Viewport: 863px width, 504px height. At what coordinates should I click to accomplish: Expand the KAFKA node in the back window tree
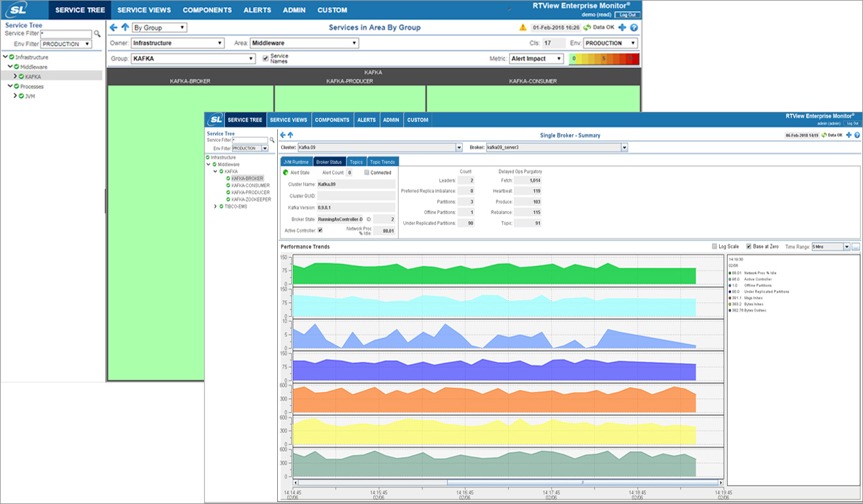click(15, 76)
